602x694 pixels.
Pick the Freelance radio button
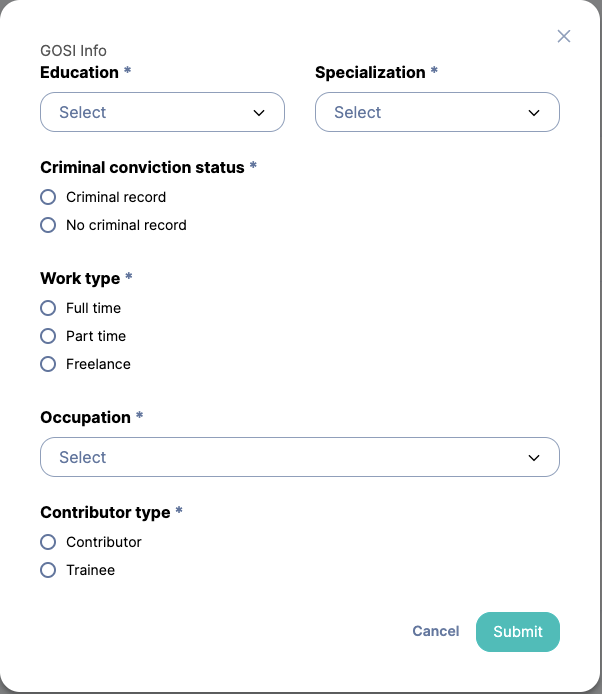click(48, 364)
